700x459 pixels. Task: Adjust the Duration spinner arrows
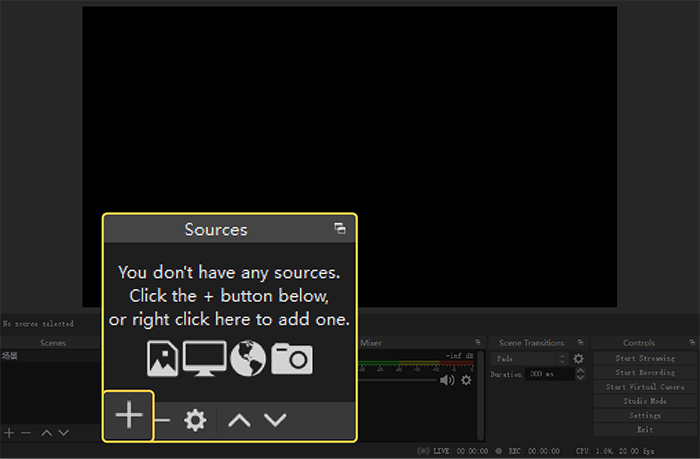pyautogui.click(x=580, y=374)
